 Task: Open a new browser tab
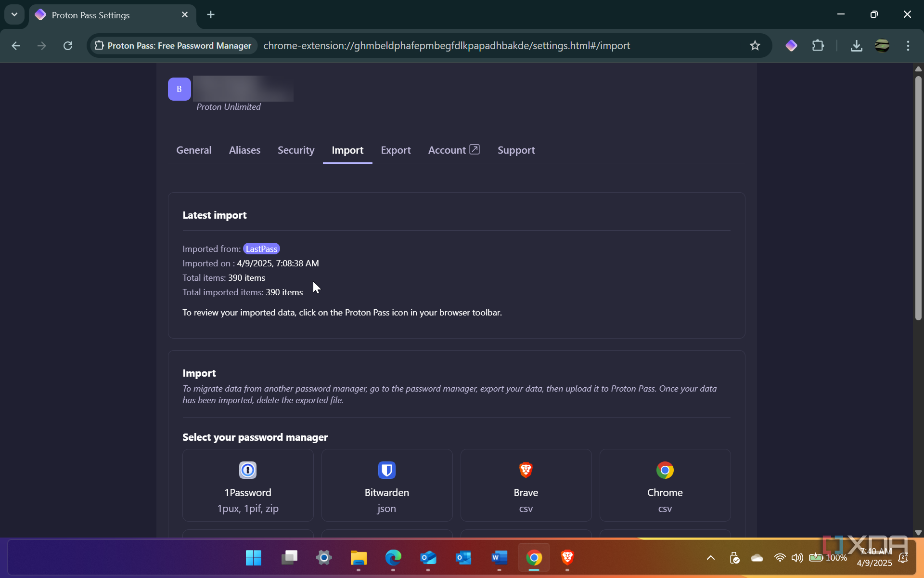tap(211, 15)
